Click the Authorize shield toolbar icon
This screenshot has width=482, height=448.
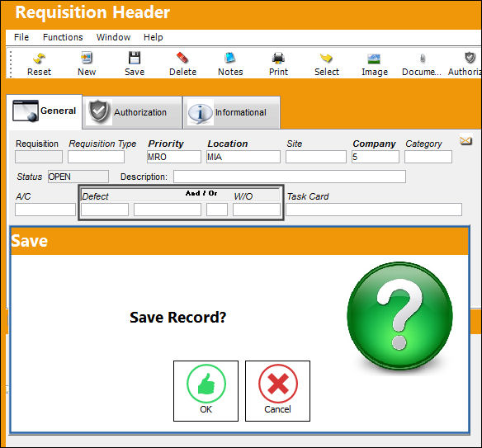[465, 64]
